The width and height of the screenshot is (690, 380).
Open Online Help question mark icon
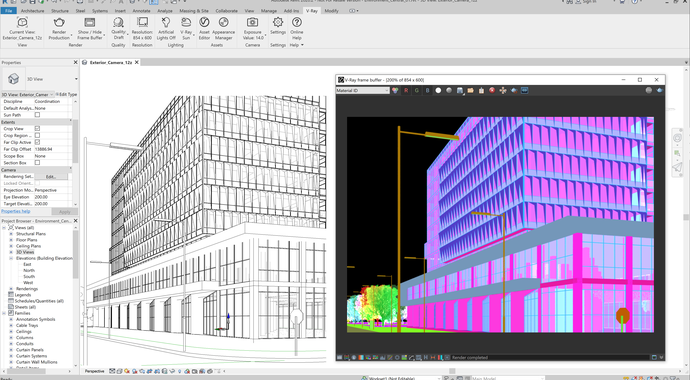pos(297,22)
